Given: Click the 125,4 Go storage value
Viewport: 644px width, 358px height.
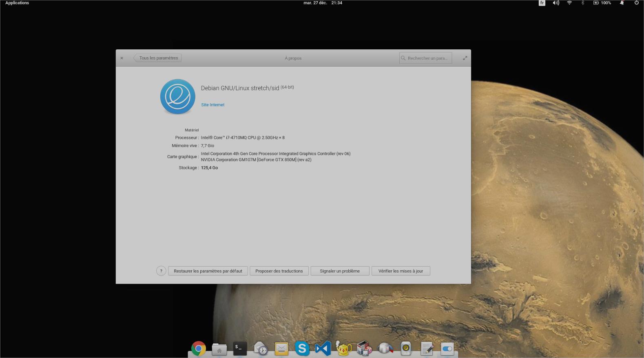Looking at the screenshot, I should (209, 168).
